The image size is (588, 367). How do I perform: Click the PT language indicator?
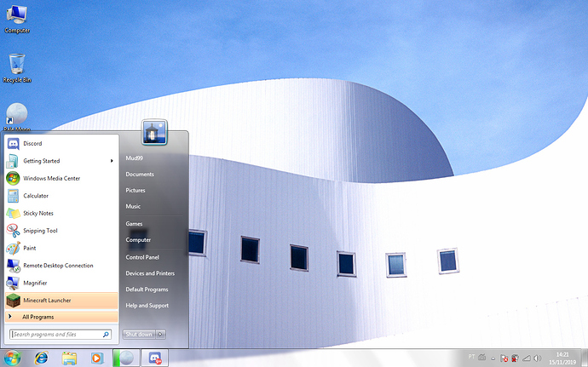472,357
